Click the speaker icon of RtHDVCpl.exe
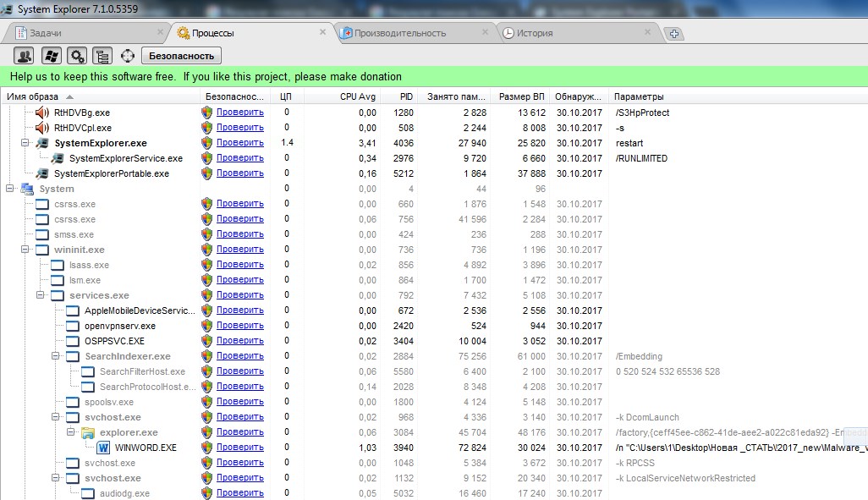 [42, 128]
